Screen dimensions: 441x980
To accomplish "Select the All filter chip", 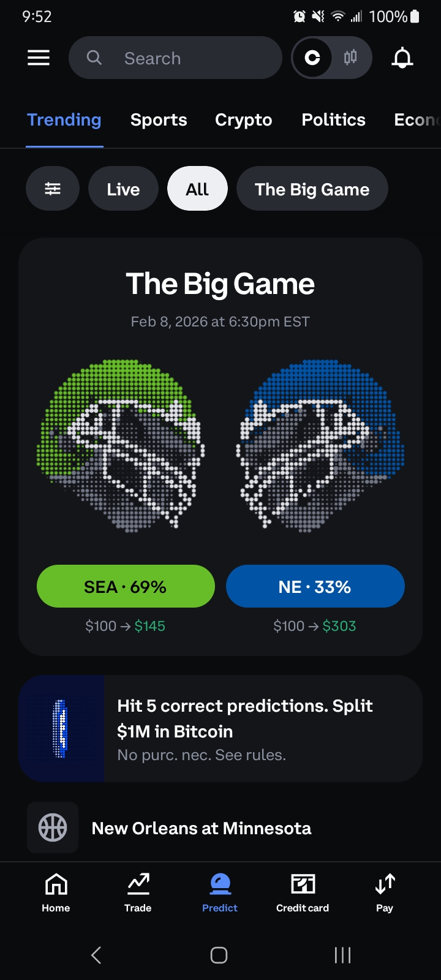I will pyautogui.click(x=197, y=189).
